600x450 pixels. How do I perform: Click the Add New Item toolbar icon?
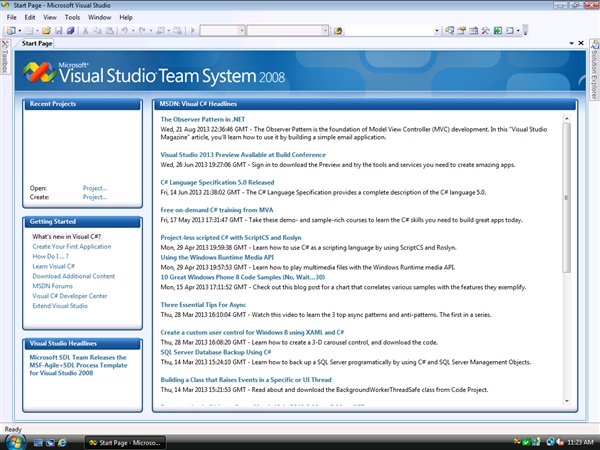(29, 31)
